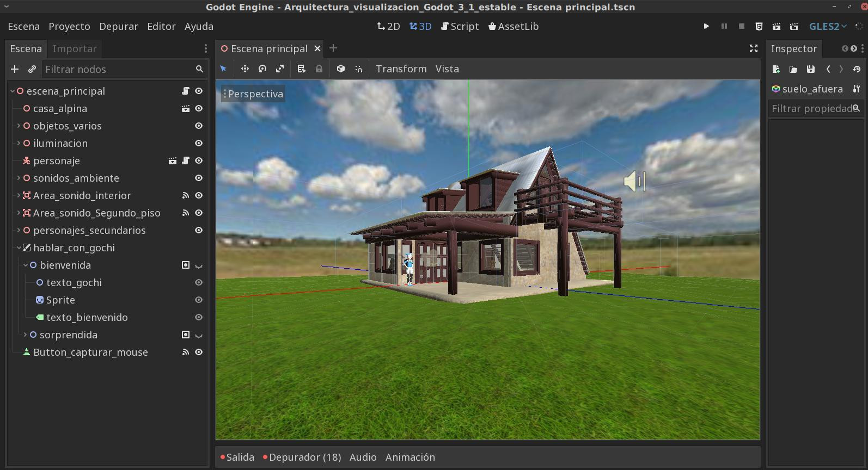Hide the casa_alpina node
The image size is (868, 470).
tap(199, 108)
